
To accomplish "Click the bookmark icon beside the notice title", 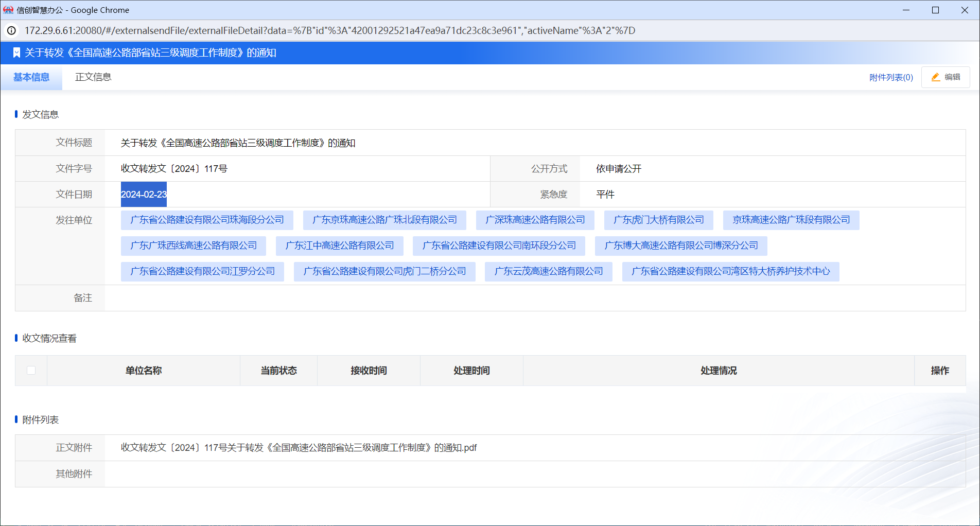I will [16, 52].
